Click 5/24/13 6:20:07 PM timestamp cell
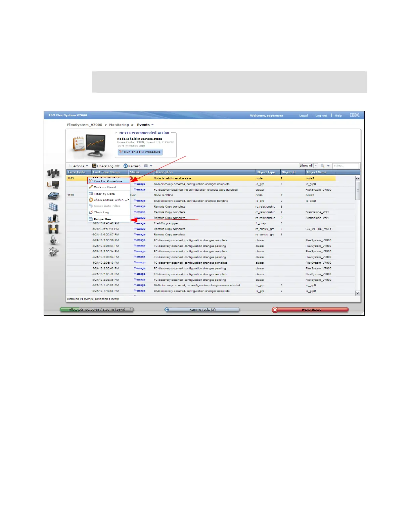This screenshot has height=532, width=411. click(105, 235)
